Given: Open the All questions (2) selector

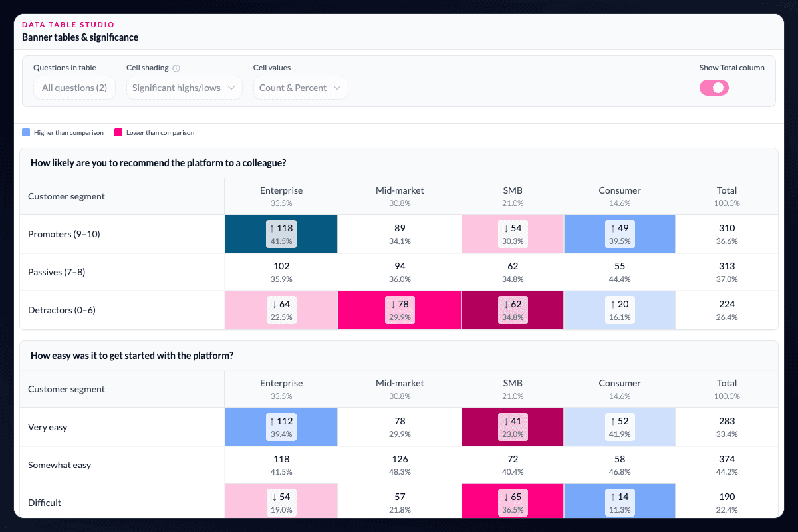Looking at the screenshot, I should tap(74, 88).
